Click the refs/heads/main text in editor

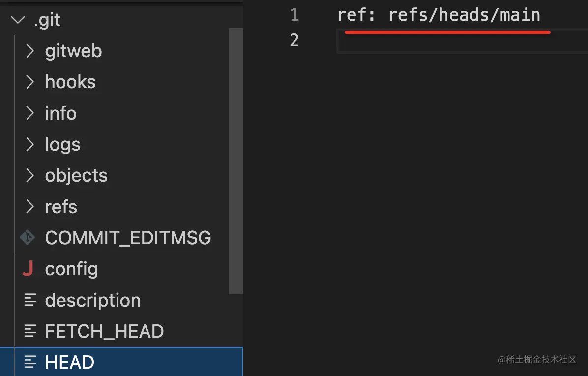464,15
